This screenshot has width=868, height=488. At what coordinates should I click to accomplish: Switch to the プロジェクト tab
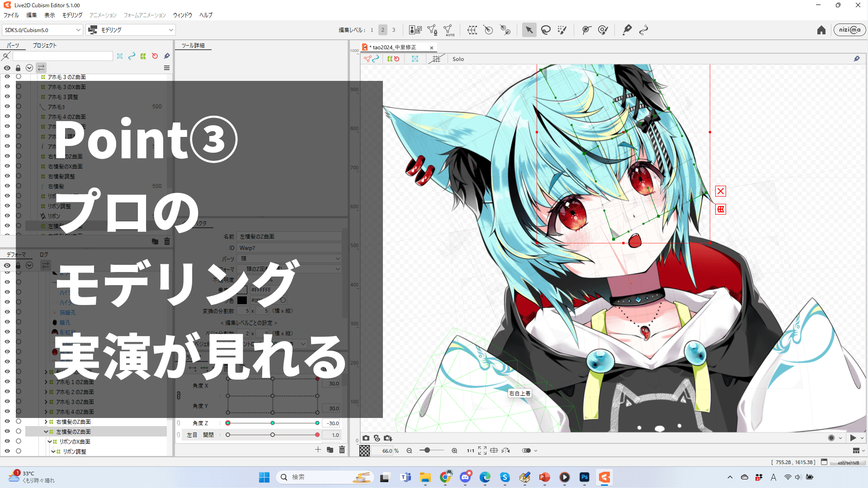point(45,46)
